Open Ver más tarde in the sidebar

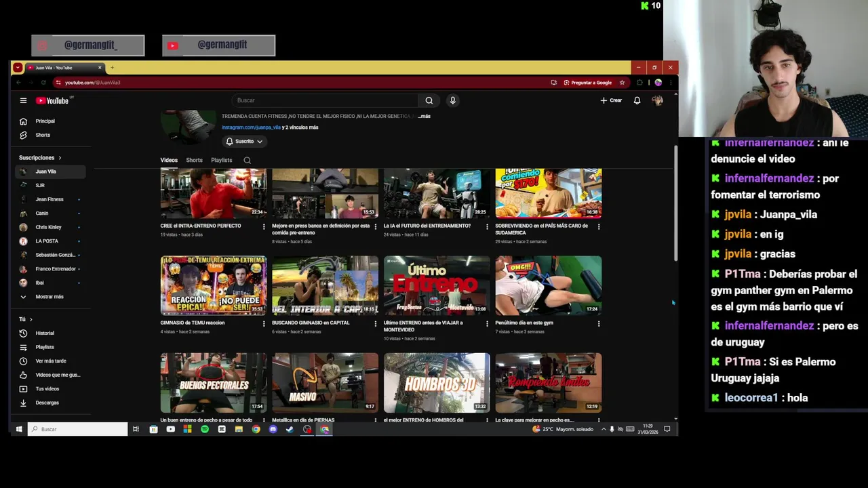click(51, 361)
